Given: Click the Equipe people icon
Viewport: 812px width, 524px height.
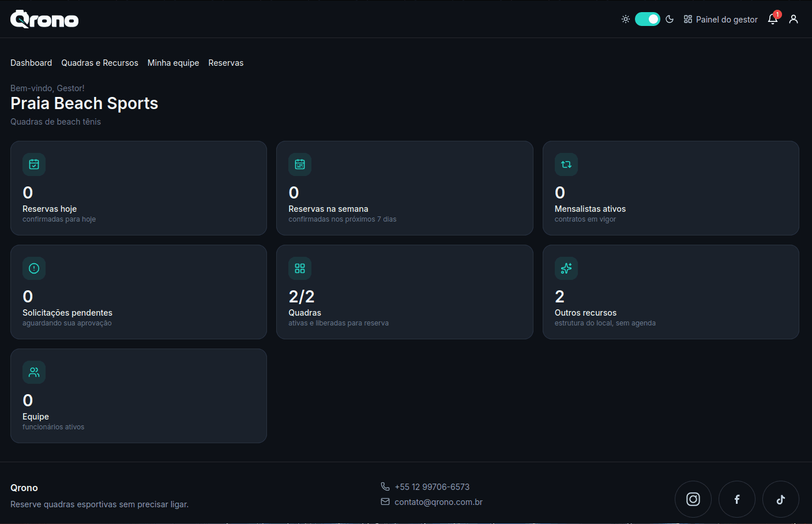Looking at the screenshot, I should click(34, 372).
